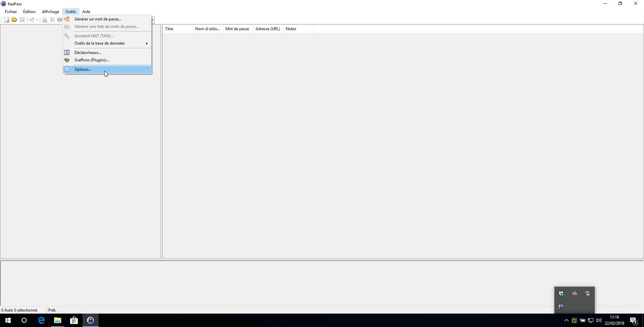
Task: Open the Affichage menu
Action: coord(50,12)
